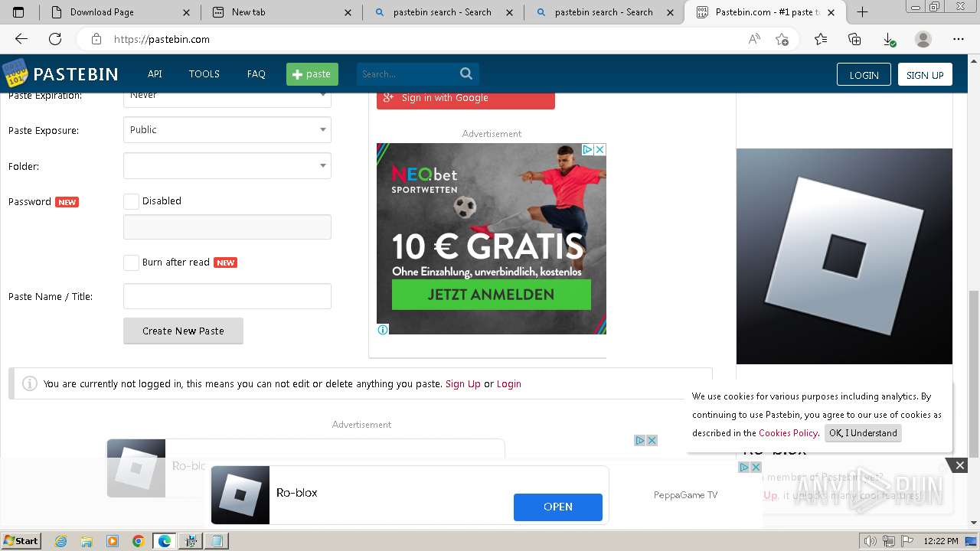Switch to second pastebin search tab
The width and height of the screenshot is (980, 551).
pyautogui.click(x=603, y=12)
